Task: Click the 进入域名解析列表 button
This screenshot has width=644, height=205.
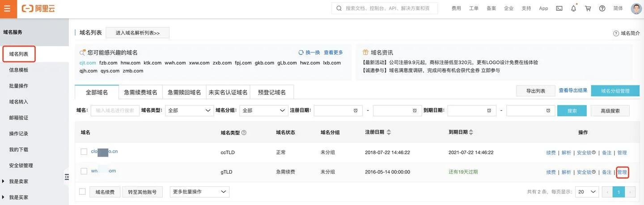Action: pyautogui.click(x=138, y=33)
